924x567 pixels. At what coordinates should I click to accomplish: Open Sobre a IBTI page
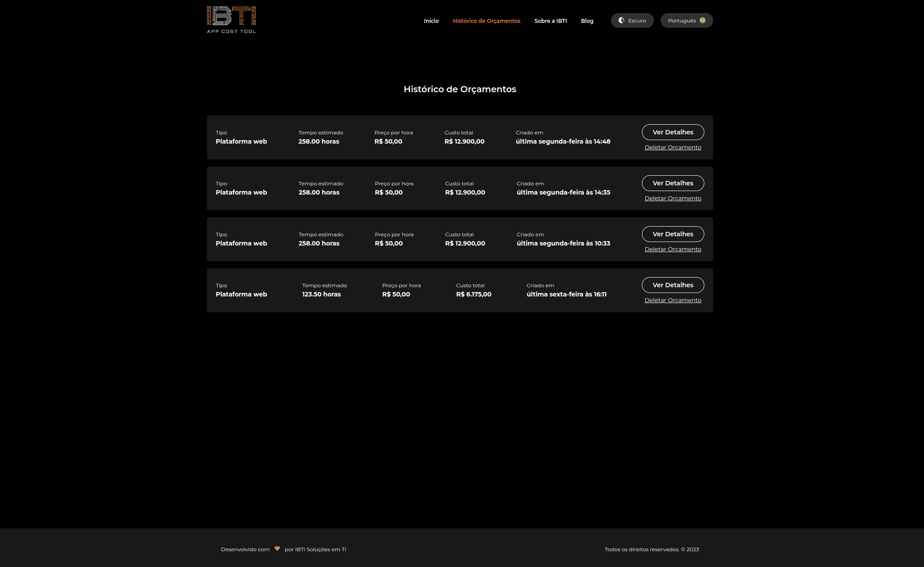(551, 21)
